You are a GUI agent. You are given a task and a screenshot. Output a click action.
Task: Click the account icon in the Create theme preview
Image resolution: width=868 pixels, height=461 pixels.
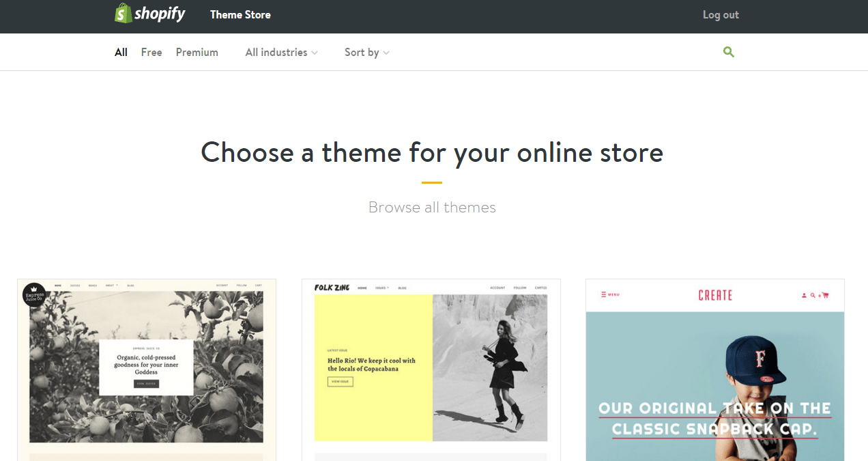pos(804,296)
